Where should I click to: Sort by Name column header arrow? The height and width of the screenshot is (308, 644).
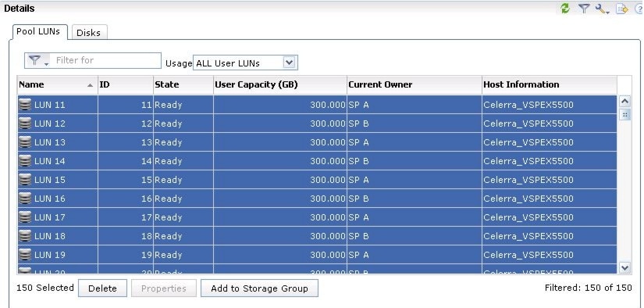pyautogui.click(x=90, y=85)
